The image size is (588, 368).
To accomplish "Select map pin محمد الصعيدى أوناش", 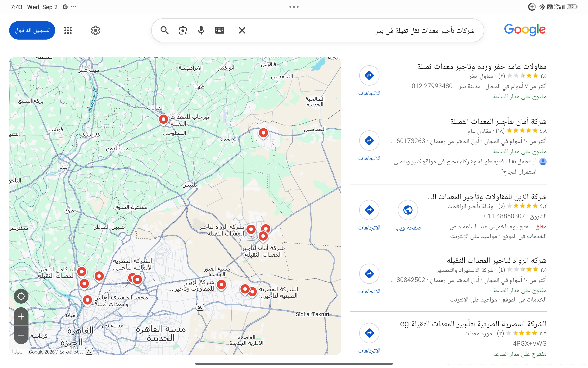I will [x=88, y=300].
